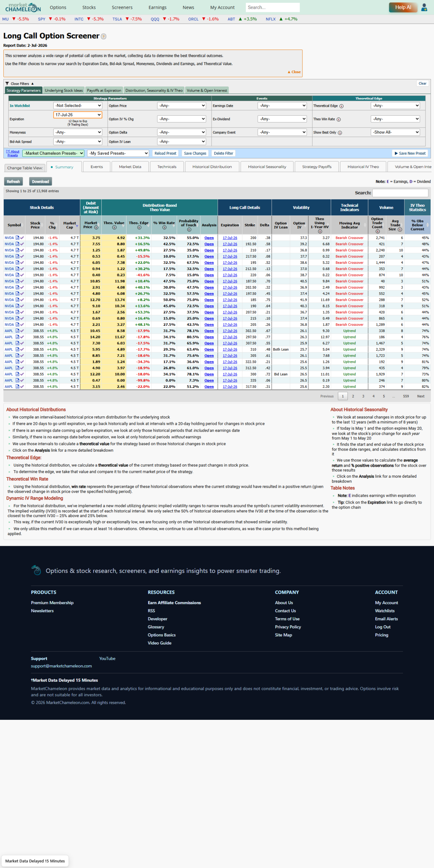The image size is (434, 868).
Task: Open the Moneyness dropdown
Action: [x=78, y=132]
